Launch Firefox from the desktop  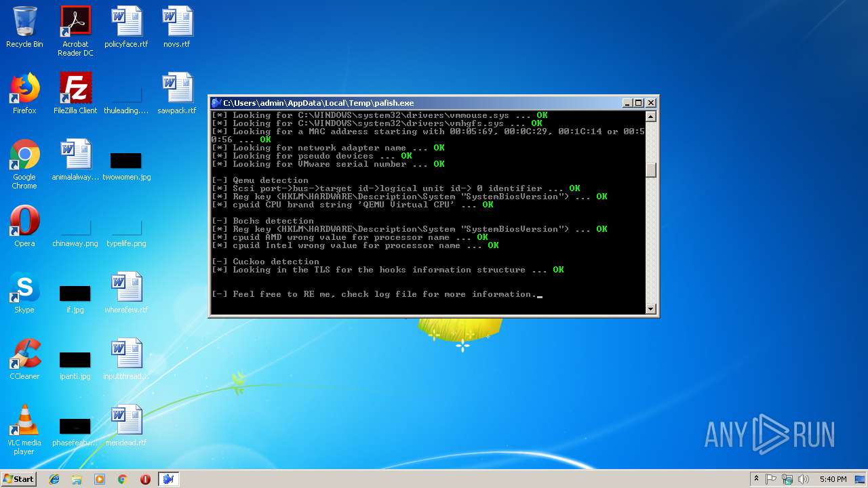24,94
